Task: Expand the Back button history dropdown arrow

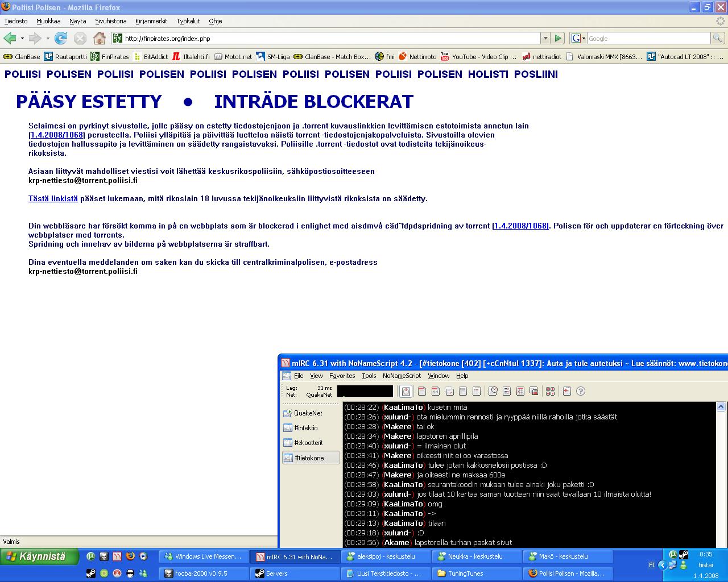Action: click(22, 39)
